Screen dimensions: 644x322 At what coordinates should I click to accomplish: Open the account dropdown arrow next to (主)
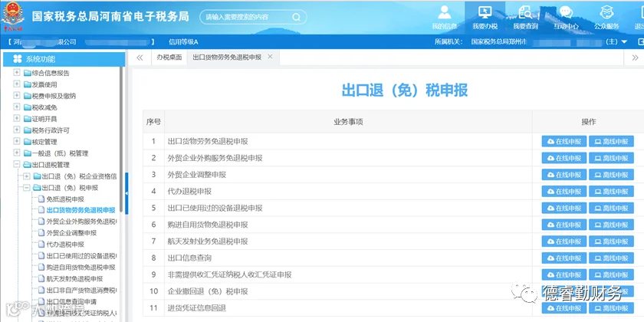click(624, 42)
